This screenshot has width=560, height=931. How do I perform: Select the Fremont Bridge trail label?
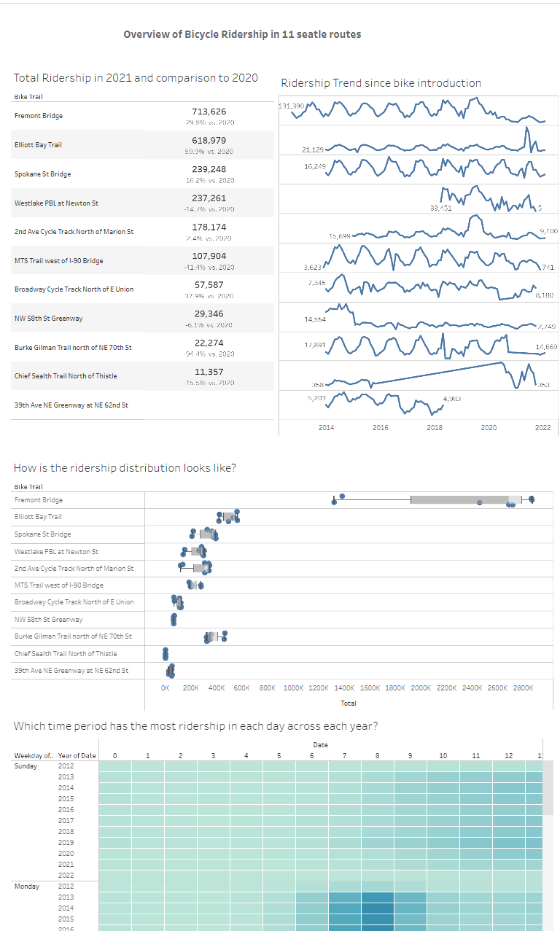click(39, 116)
